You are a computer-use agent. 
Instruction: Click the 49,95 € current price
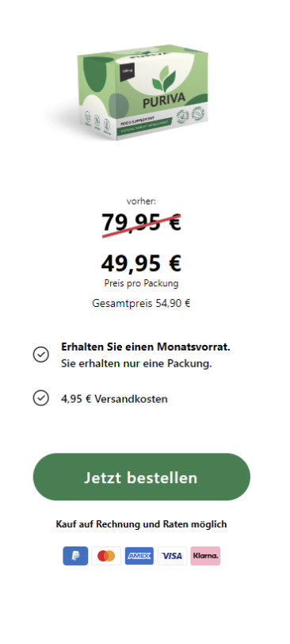click(x=141, y=263)
